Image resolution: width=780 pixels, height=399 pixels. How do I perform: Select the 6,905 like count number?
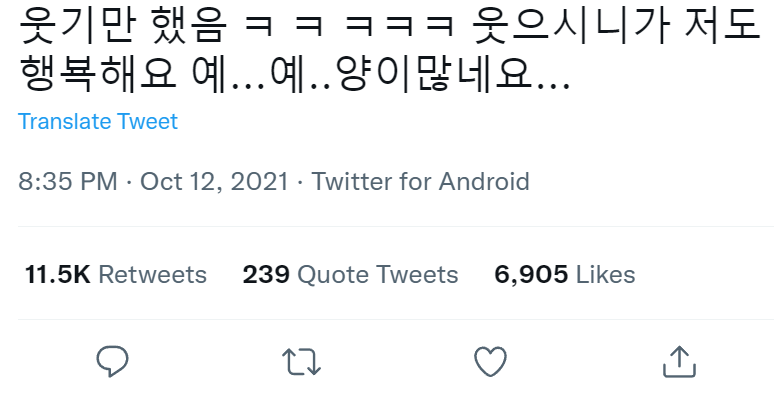(531, 275)
